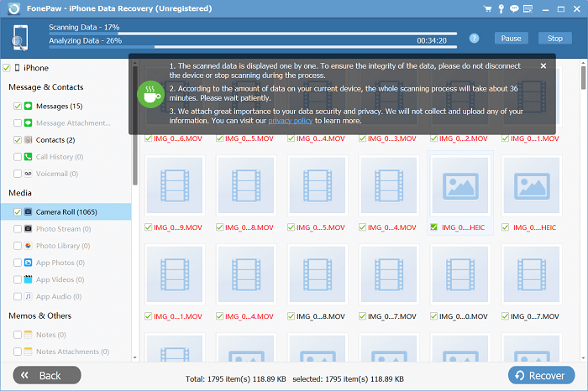Check the Photo Stream (0) checkbox
The height and width of the screenshot is (391, 588).
point(18,228)
